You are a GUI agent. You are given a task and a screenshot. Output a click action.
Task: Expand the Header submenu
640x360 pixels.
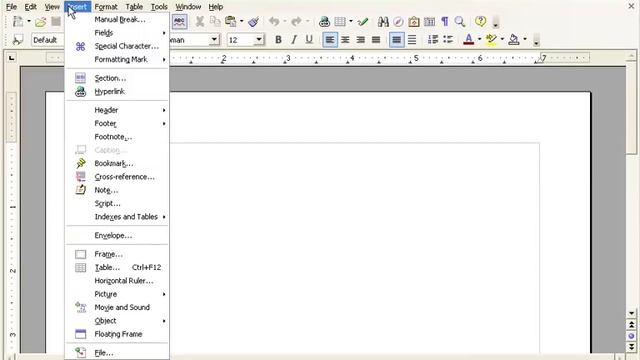117,110
